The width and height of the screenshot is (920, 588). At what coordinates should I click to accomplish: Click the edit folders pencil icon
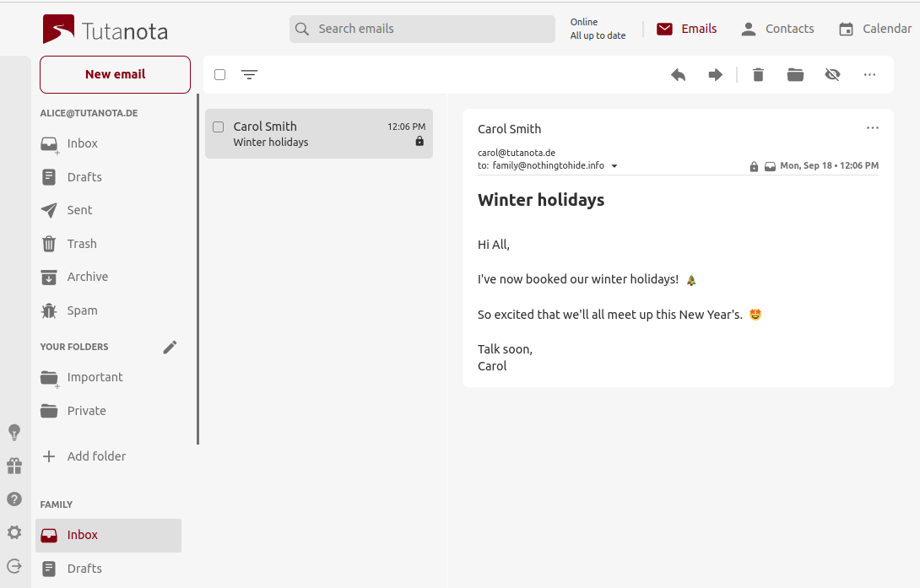click(x=170, y=347)
